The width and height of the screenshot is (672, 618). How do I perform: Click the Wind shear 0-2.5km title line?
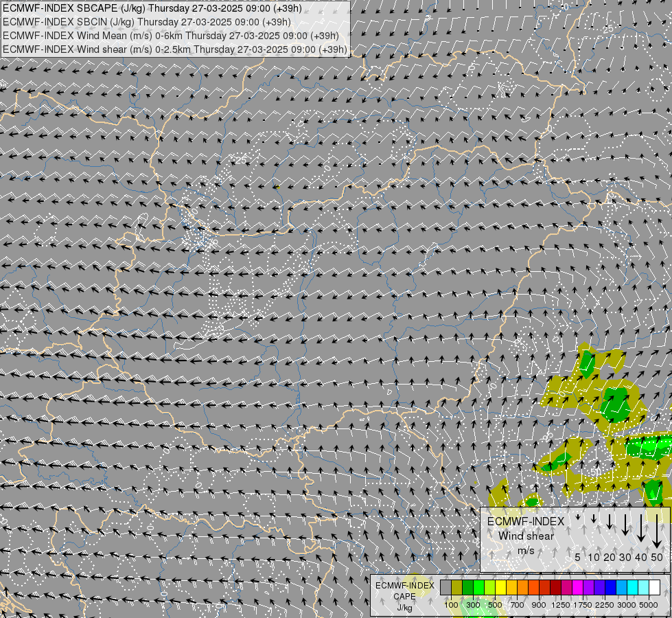click(x=175, y=49)
